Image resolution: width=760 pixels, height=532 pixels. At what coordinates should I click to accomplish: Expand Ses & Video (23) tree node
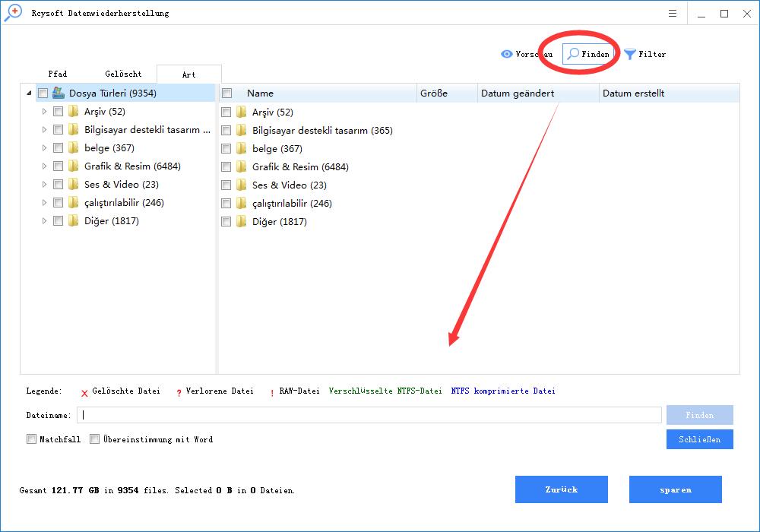point(44,184)
